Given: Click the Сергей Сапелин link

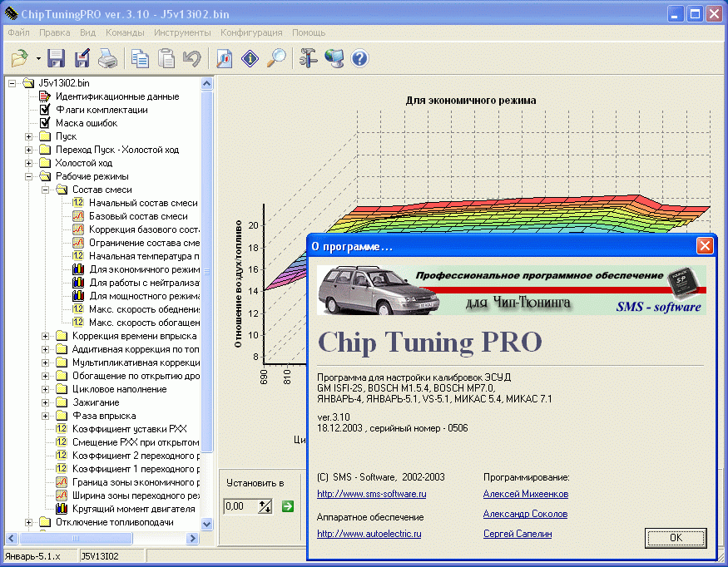Looking at the screenshot, I should click(x=518, y=534).
